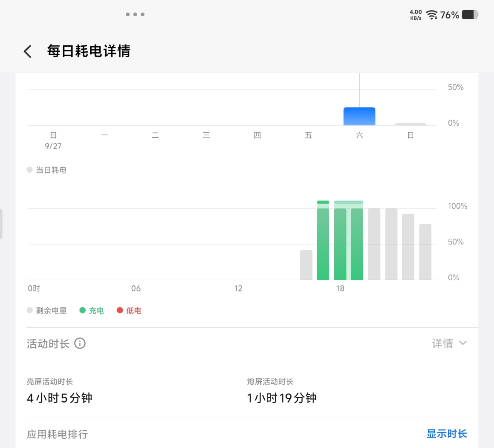Select the 五 (Friday) day label
494x448 pixels.
(x=308, y=135)
